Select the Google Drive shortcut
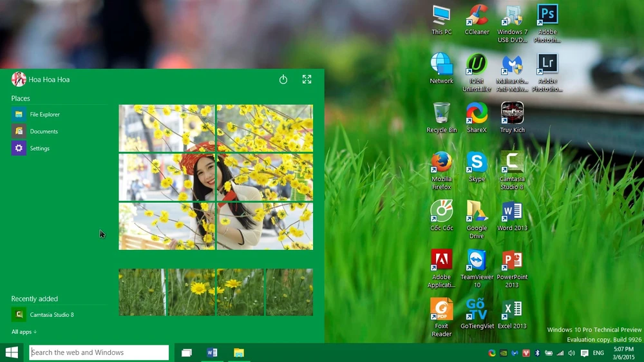This screenshot has height=362, width=644. tap(477, 220)
